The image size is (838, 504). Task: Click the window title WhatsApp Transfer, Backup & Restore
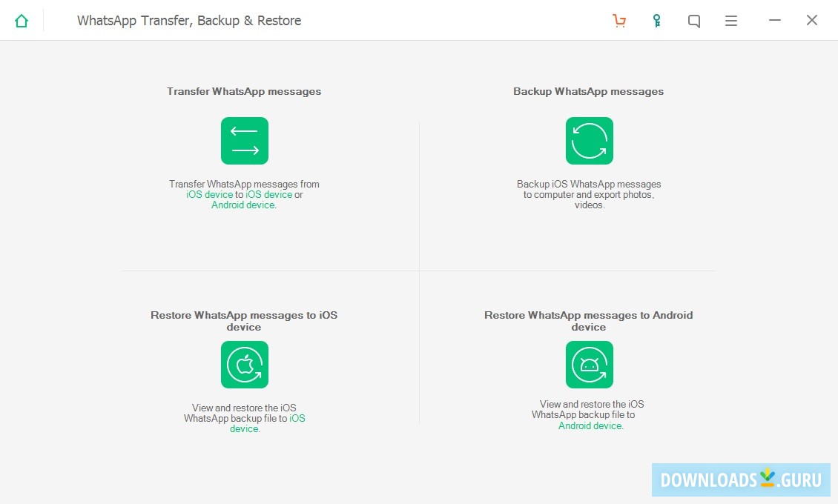[189, 21]
